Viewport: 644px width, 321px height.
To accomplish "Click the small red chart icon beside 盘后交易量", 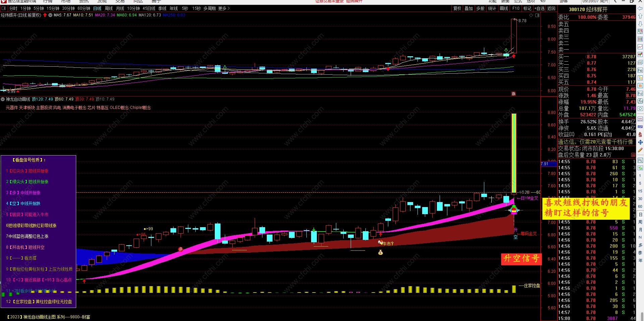I will tap(633, 155).
